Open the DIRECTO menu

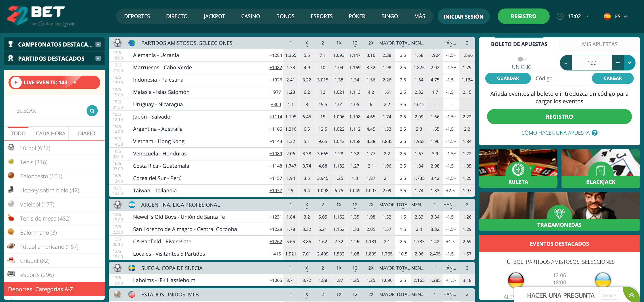coord(176,16)
